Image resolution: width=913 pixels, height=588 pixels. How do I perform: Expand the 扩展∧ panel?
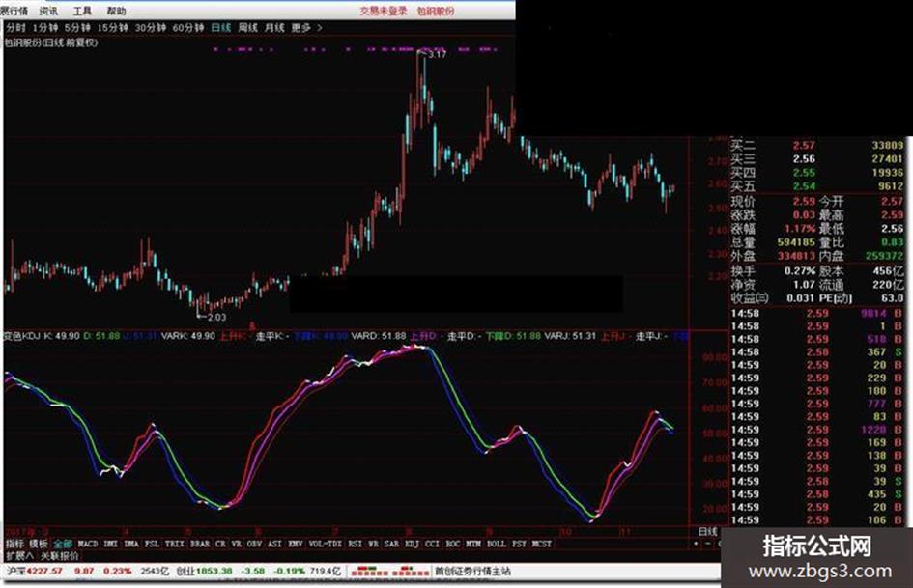[19, 556]
